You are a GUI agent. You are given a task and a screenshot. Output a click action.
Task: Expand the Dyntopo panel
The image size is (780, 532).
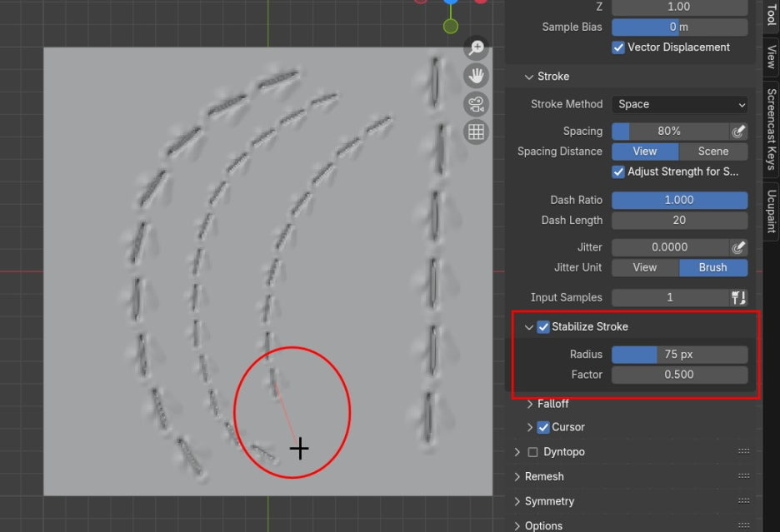517,451
